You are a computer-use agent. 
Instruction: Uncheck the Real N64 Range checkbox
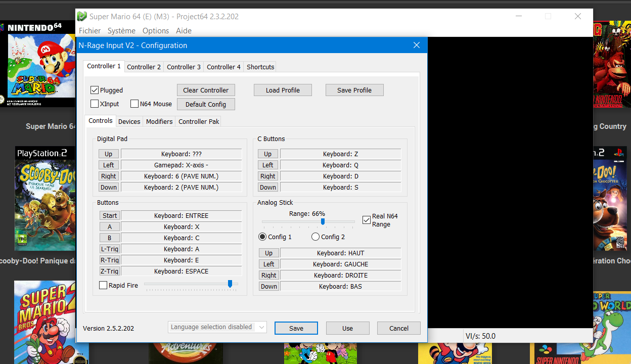pyautogui.click(x=367, y=220)
